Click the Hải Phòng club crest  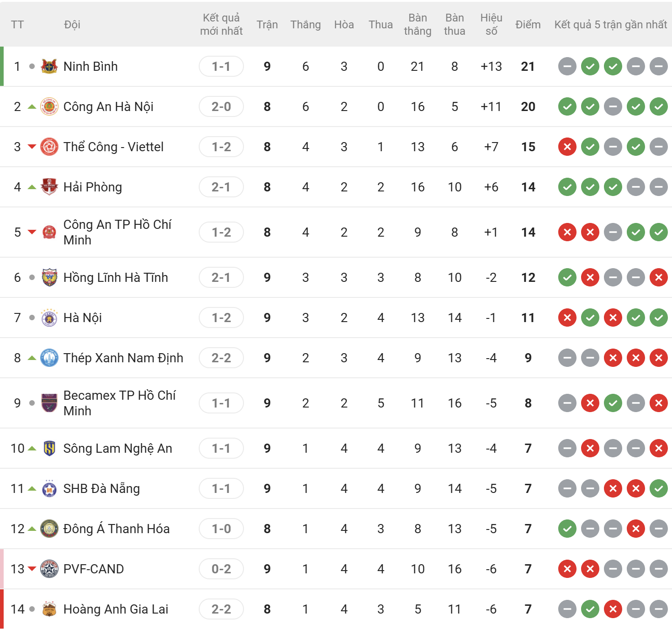pyautogui.click(x=49, y=187)
